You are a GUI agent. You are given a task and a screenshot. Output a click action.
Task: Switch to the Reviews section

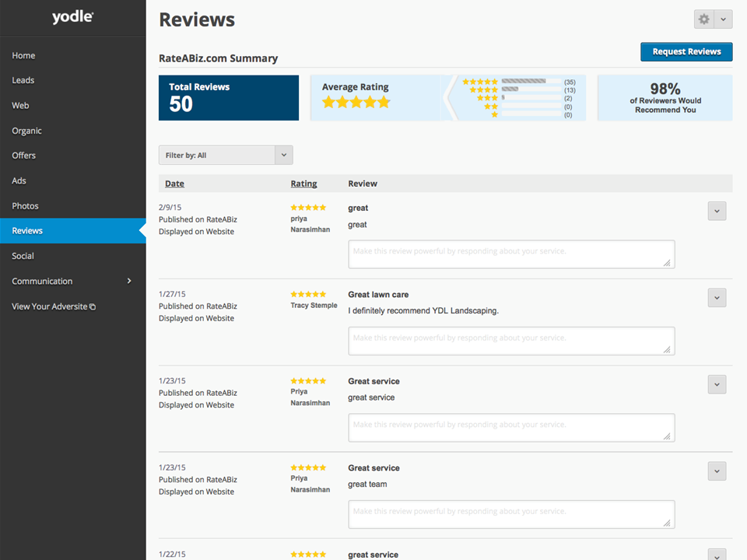[26, 230]
